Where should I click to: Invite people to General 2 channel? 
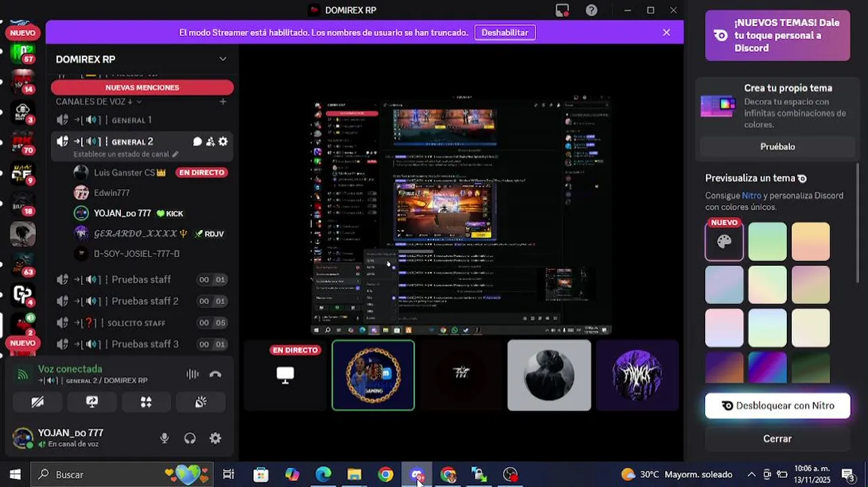[x=210, y=141]
